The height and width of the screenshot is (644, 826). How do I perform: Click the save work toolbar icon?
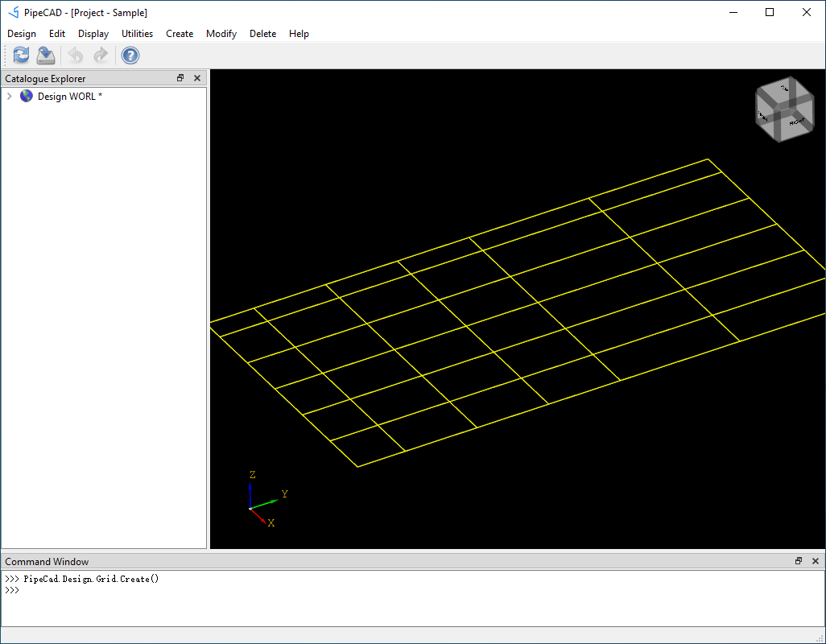(x=46, y=56)
